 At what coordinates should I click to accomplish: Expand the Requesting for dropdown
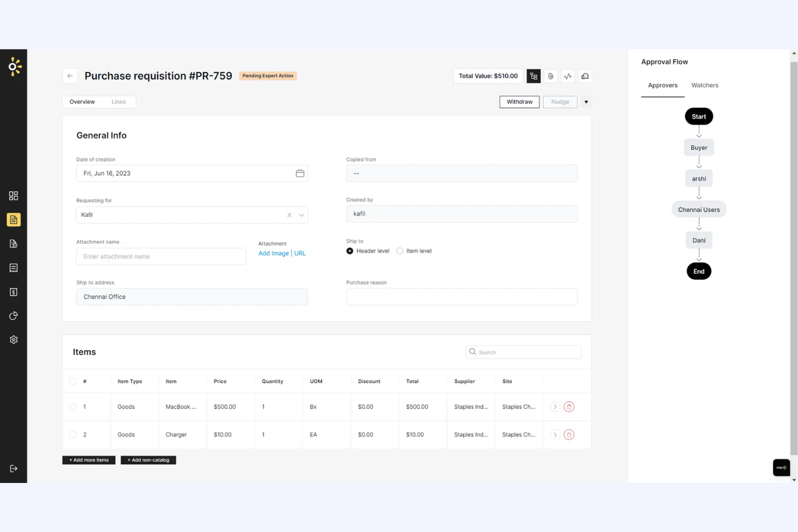coord(301,215)
